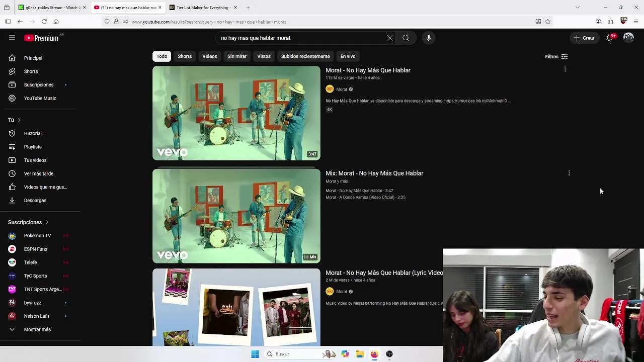
Task: Open the YouTube hamburger guide menu
Action: (12, 38)
